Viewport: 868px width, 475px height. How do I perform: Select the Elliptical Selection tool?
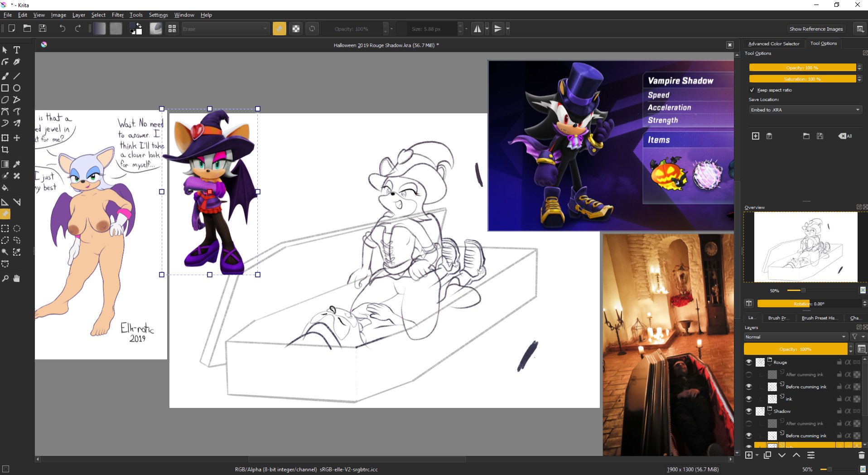17,228
